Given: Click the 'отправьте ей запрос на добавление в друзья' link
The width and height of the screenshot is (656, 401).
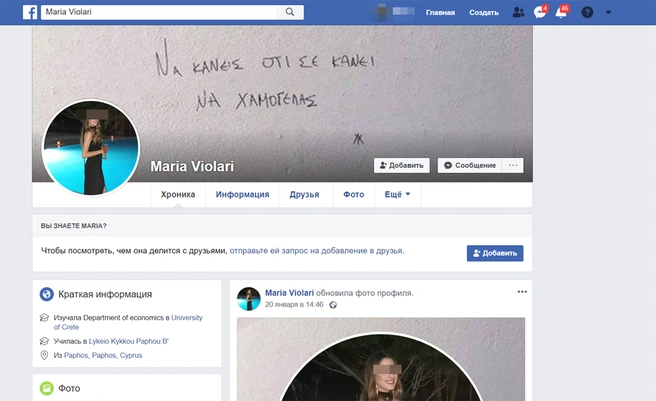Looking at the screenshot, I should point(317,251).
